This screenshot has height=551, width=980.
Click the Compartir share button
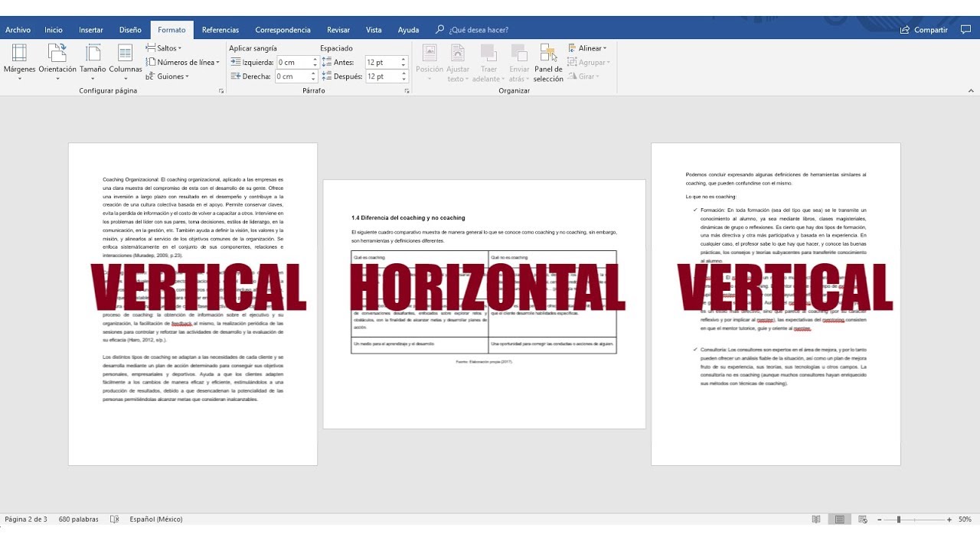925,30
